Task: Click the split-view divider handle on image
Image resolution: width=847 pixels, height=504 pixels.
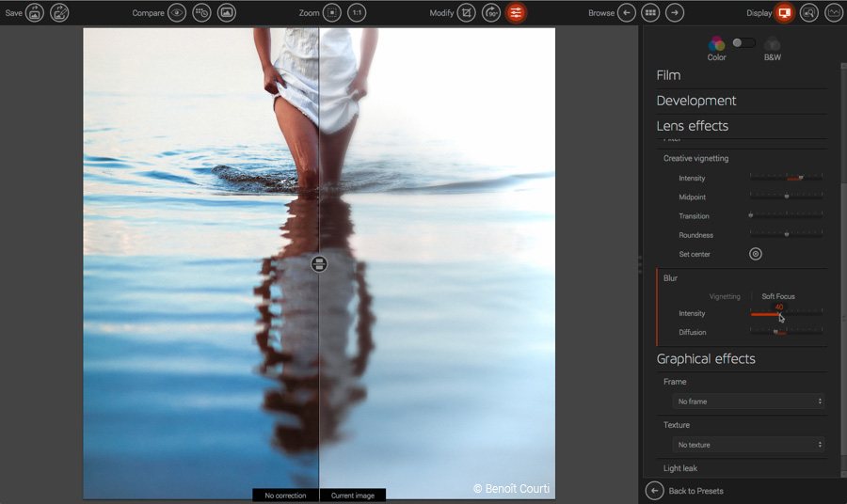Action: [319, 264]
